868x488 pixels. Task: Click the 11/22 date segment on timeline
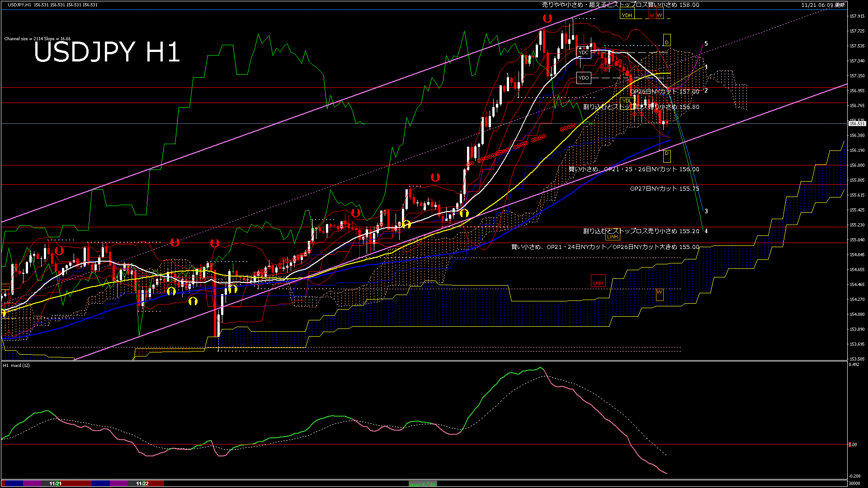point(142,483)
